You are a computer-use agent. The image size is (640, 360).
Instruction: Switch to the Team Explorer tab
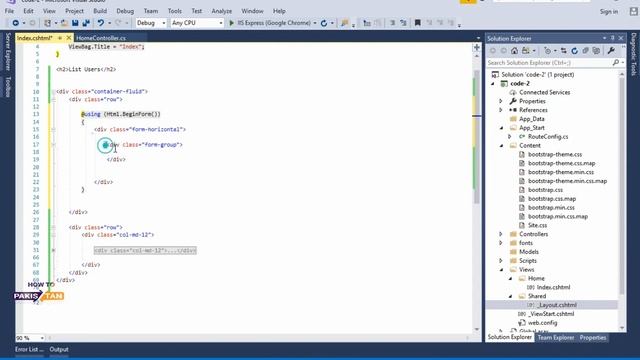point(556,338)
